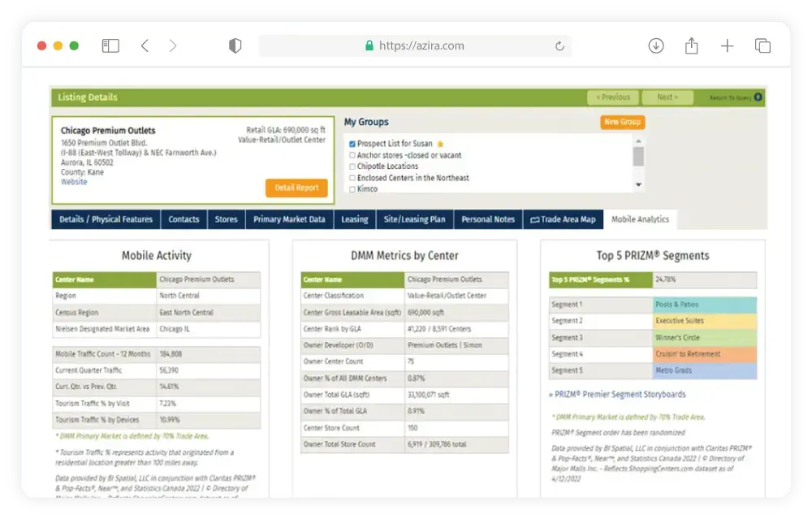
Task: Click the map icon on Trade Area Map tab
Action: coord(534,219)
